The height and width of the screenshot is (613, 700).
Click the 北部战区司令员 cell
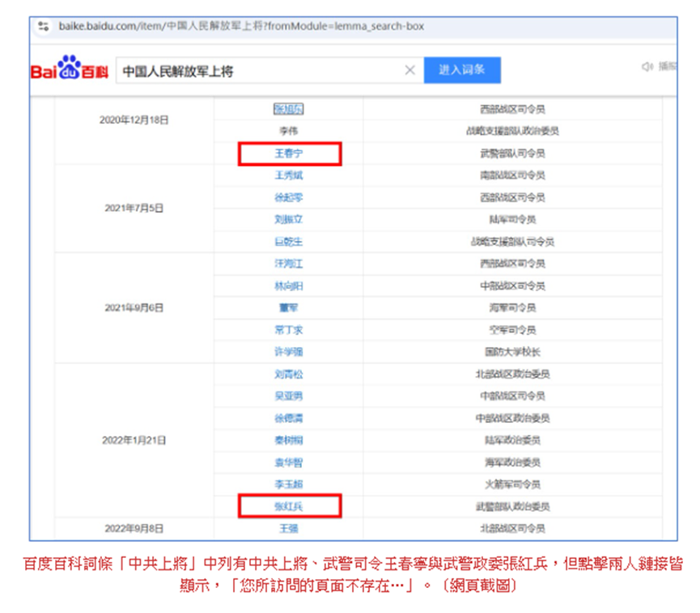(512, 529)
